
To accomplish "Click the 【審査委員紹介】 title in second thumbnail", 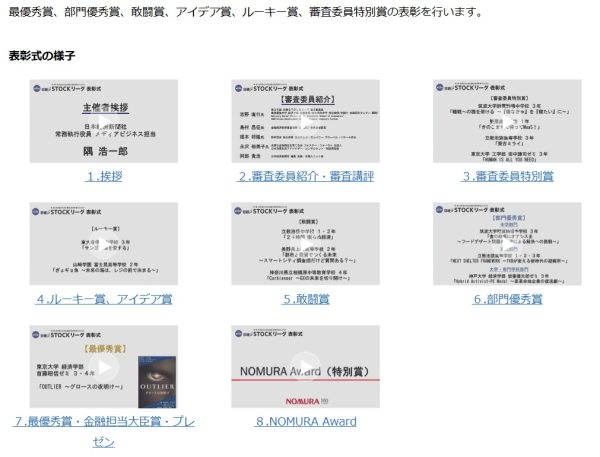I will (x=305, y=102).
